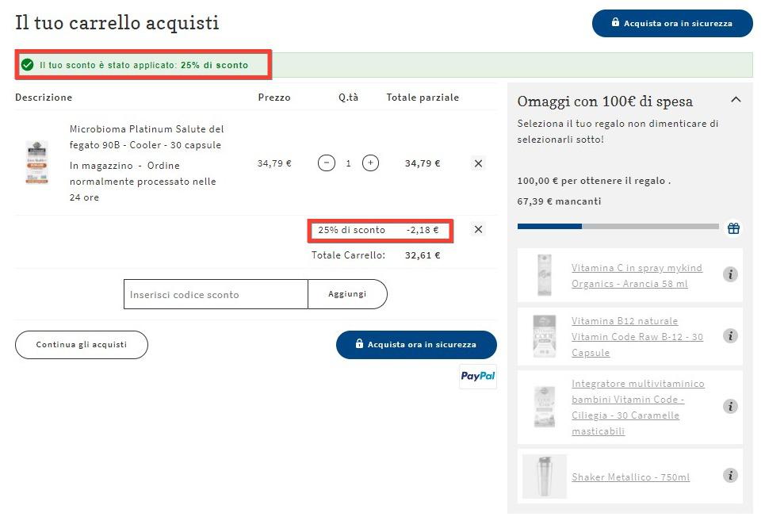Pay with the PayPal button
This screenshot has width=765, height=532.
478,376
